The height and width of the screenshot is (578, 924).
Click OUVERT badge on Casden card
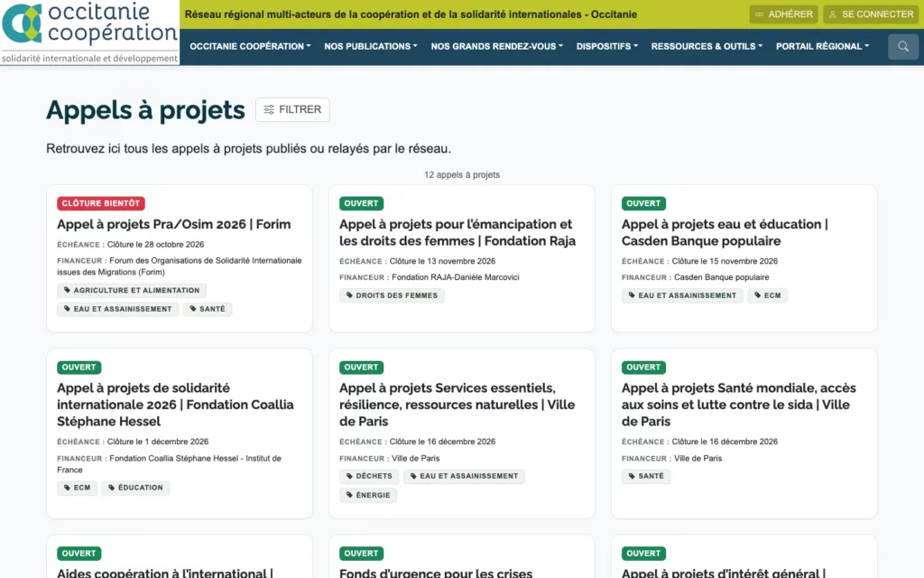coord(643,203)
